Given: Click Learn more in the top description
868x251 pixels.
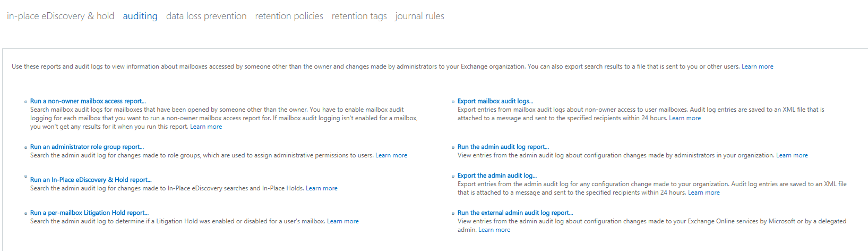Looking at the screenshot, I should (x=757, y=66).
